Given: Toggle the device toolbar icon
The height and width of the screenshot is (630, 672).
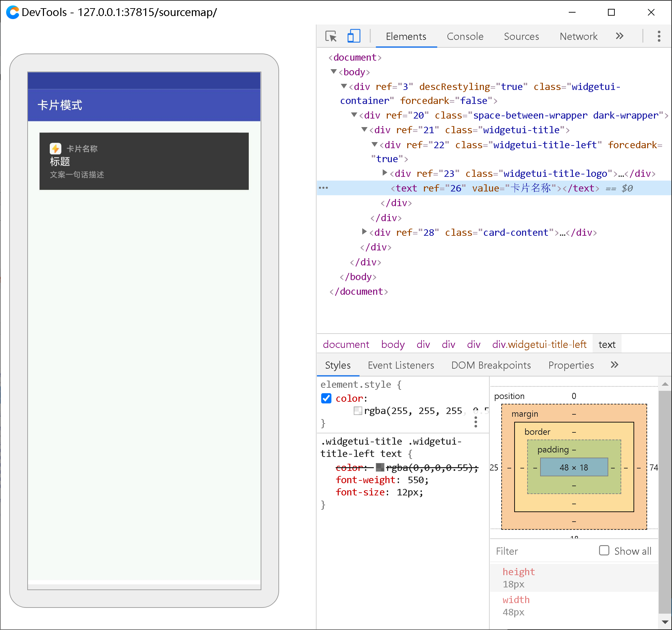Looking at the screenshot, I should point(354,36).
